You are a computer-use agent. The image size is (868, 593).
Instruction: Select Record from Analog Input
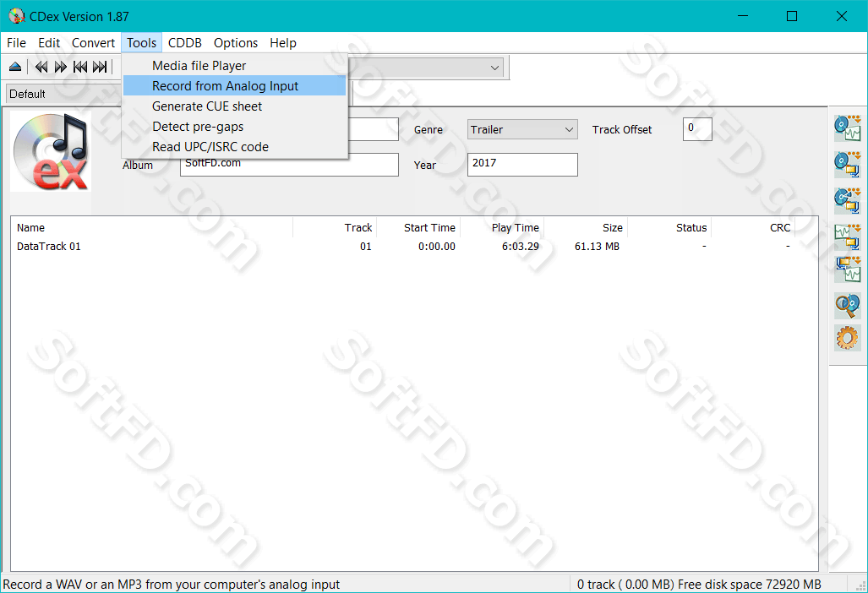[x=235, y=86]
